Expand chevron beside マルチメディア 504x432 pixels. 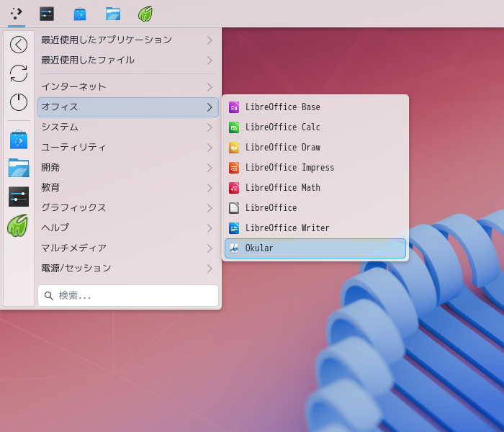click(x=210, y=248)
